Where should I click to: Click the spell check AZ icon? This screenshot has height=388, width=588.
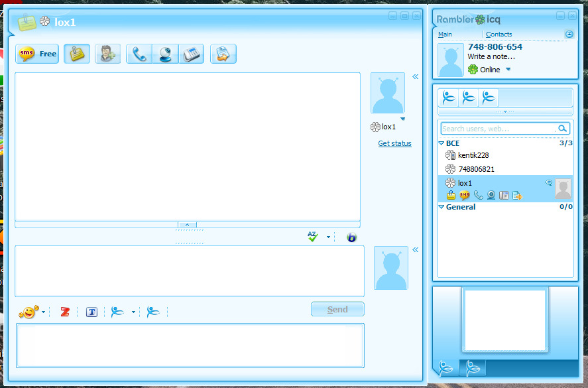click(x=313, y=236)
